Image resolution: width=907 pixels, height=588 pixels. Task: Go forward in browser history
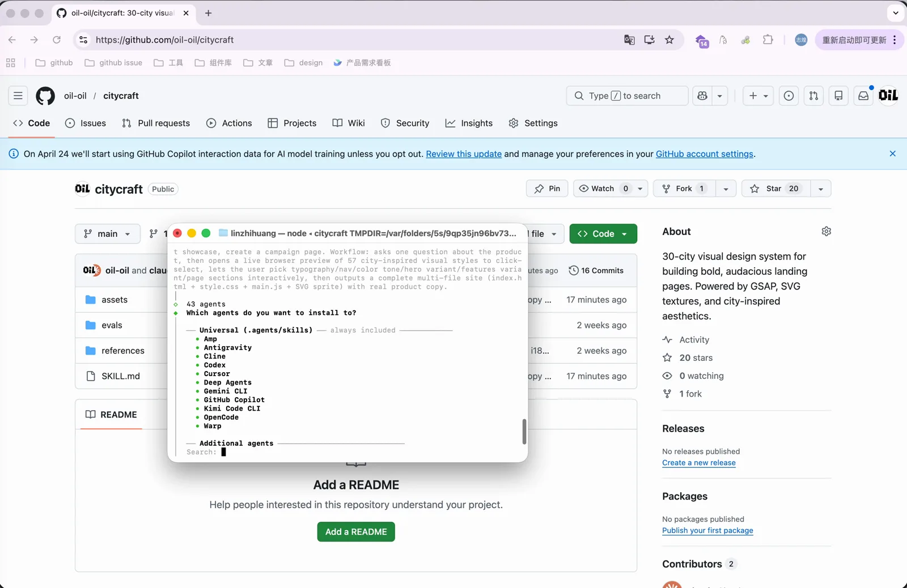coord(34,40)
